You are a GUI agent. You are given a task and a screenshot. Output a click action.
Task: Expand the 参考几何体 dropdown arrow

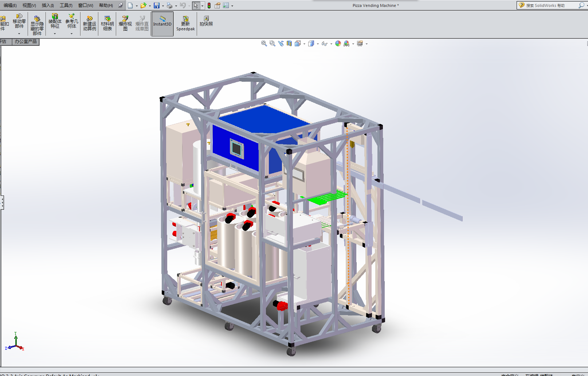point(72,34)
